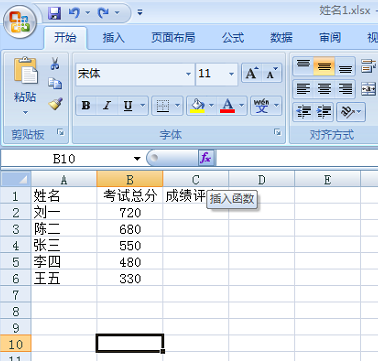Screen dimensions: 378x361
Task: Undo the last action
Action: point(74,13)
